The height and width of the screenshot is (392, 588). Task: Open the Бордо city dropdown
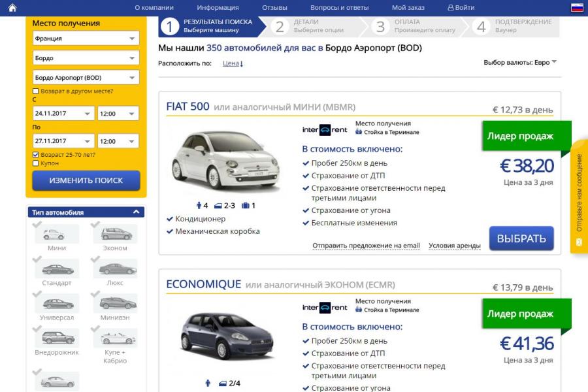[86, 57]
